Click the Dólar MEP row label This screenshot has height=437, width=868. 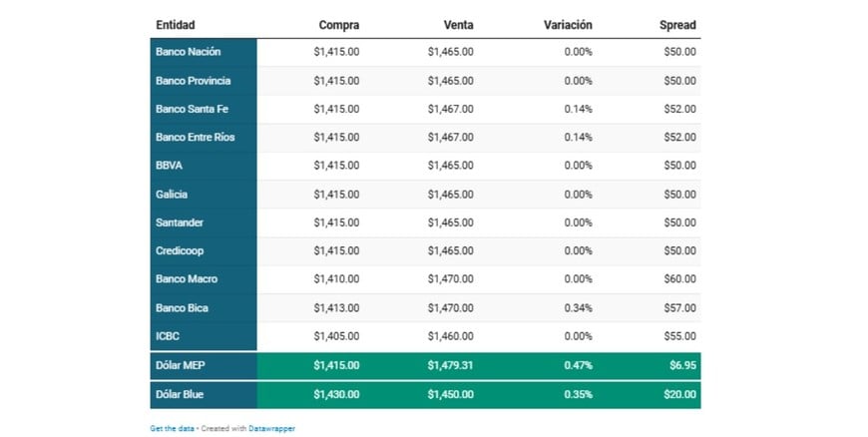181,366
